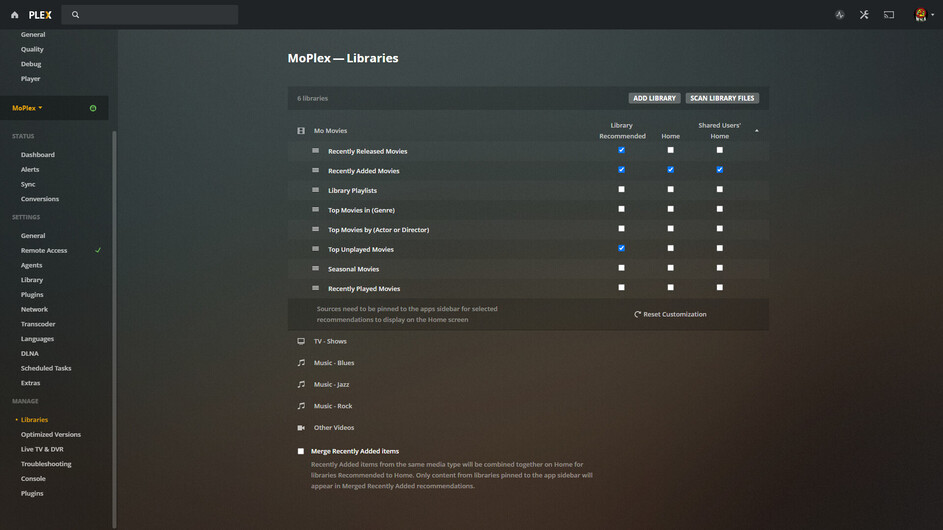This screenshot has height=530, width=943.
Task: Open Remote Access settings
Action: coord(44,250)
